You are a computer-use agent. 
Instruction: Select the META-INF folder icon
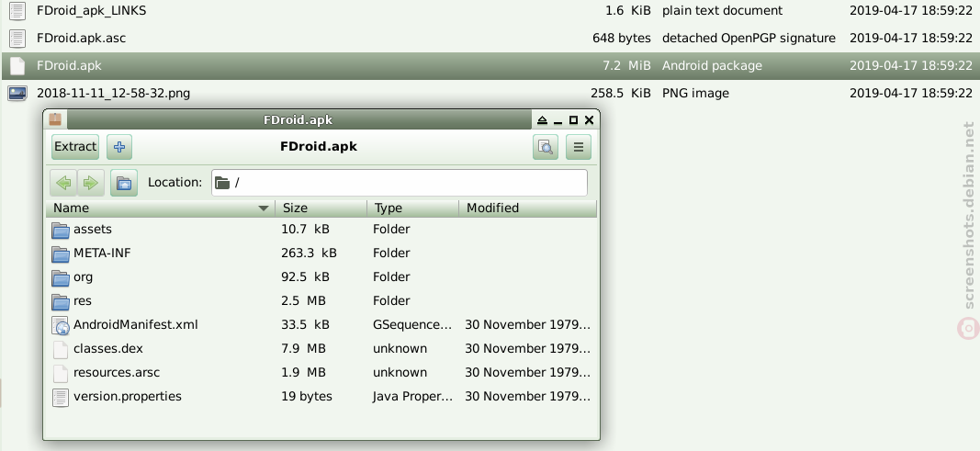click(61, 254)
